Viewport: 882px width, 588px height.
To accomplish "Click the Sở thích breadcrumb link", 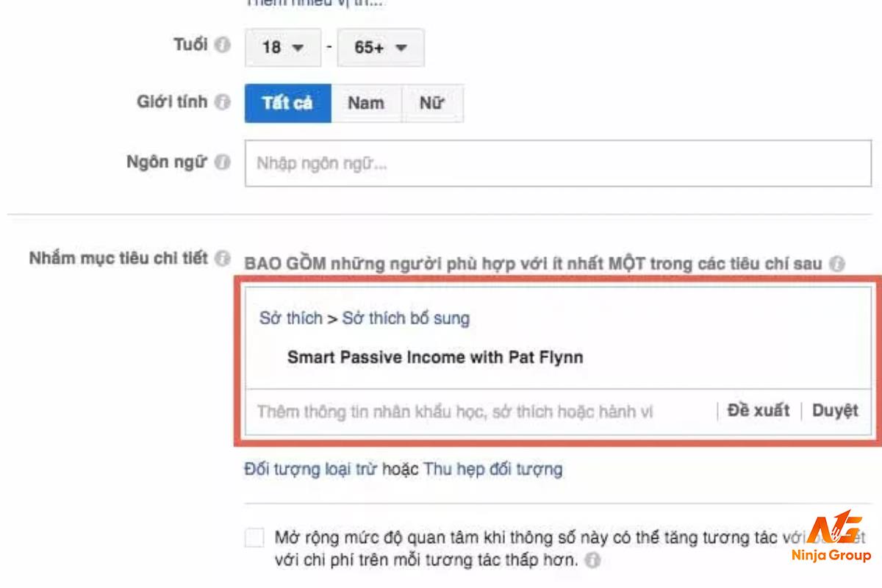I will tap(291, 318).
